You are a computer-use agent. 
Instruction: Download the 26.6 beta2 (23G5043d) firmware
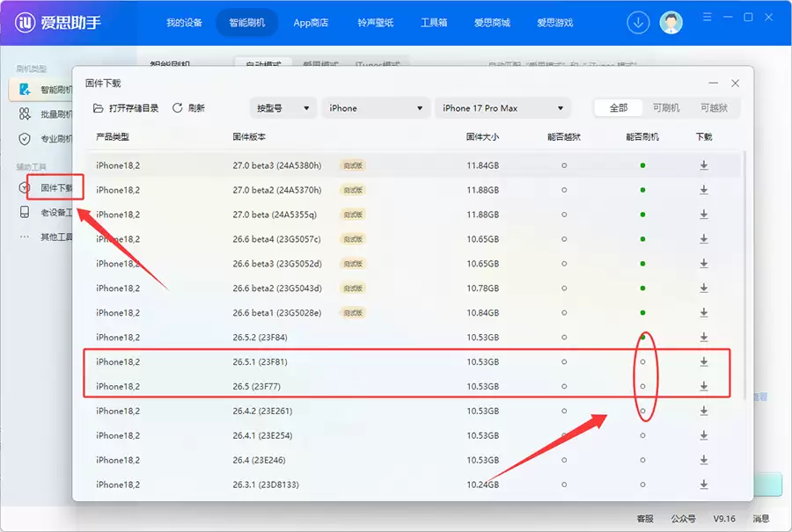point(704,288)
